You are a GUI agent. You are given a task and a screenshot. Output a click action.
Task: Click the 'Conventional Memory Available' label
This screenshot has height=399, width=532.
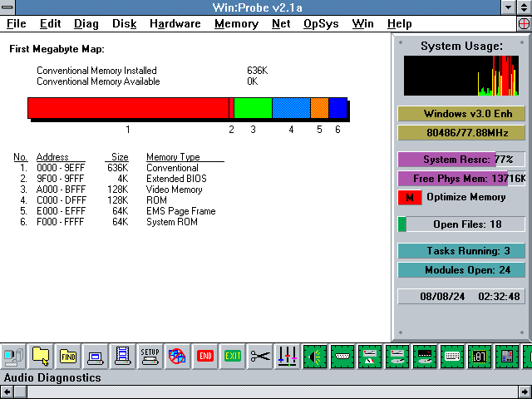(x=98, y=81)
